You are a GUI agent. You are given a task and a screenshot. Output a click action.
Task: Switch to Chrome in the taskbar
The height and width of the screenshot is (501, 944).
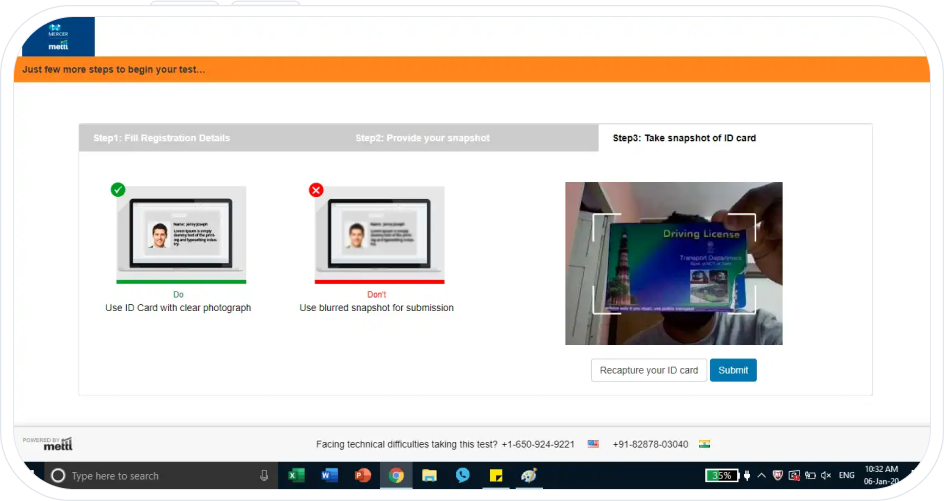tap(396, 476)
